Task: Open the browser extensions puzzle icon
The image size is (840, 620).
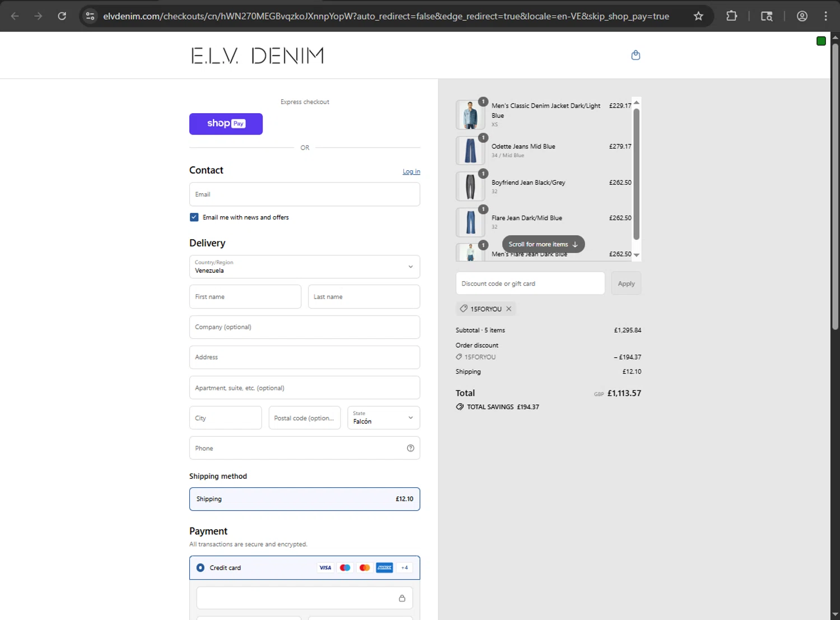Action: [x=731, y=16]
